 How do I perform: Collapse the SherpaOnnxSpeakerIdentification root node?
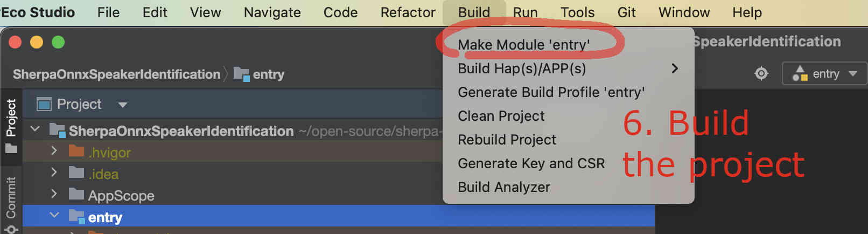pyautogui.click(x=36, y=129)
